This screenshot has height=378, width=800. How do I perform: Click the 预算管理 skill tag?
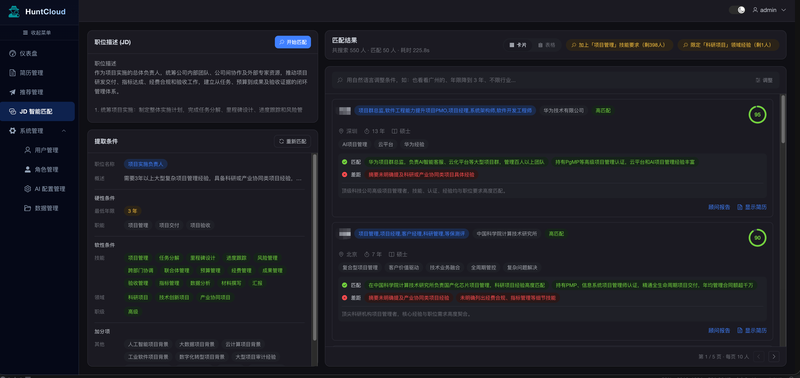(210, 270)
